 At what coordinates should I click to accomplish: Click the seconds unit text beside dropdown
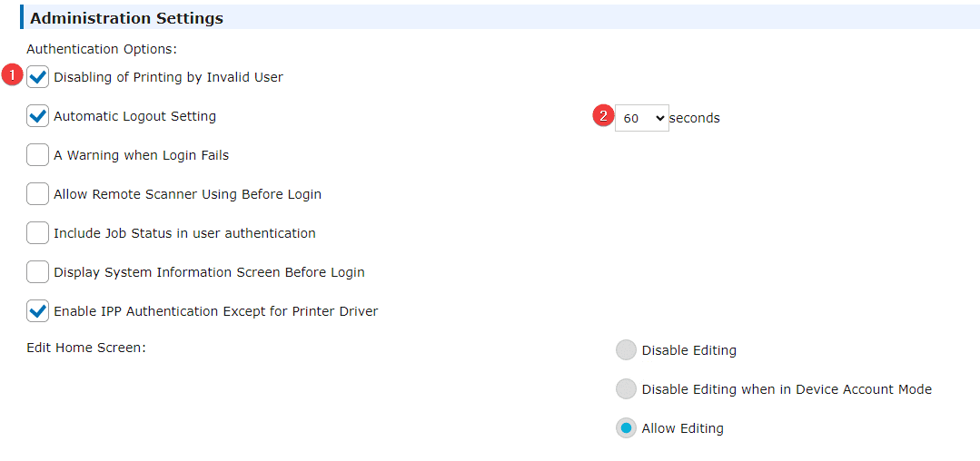pyautogui.click(x=695, y=118)
